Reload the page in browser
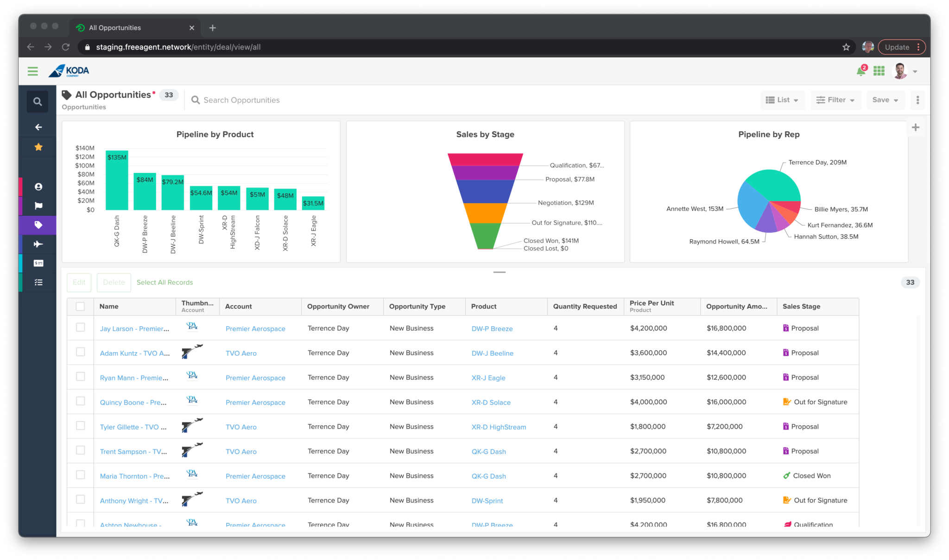Viewport: 949px width, 560px height. click(66, 47)
